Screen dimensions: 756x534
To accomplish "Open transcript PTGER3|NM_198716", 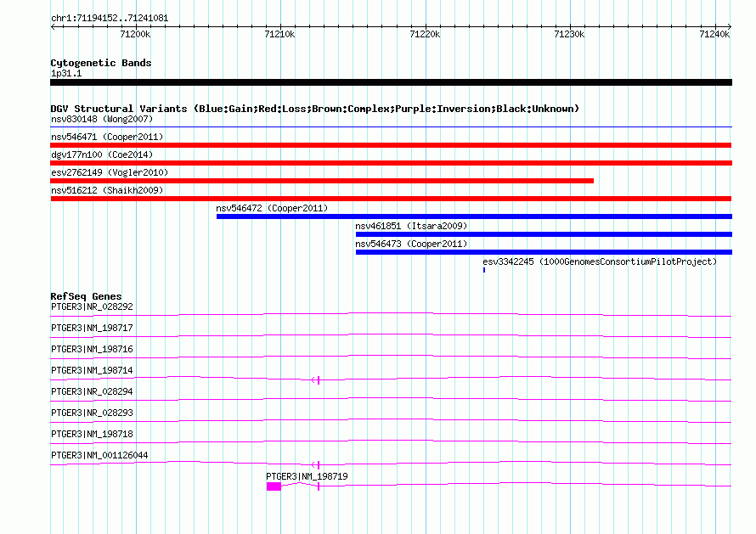I will point(92,349).
